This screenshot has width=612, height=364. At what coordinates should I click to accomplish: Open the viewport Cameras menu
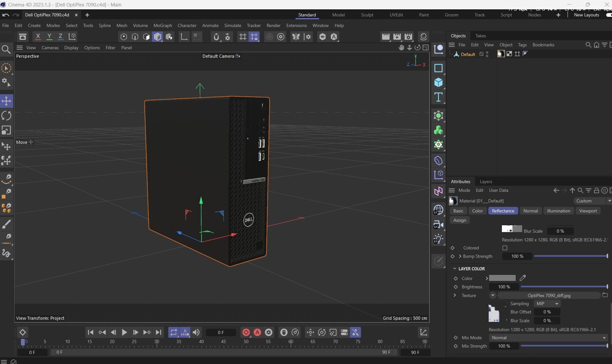click(x=50, y=48)
